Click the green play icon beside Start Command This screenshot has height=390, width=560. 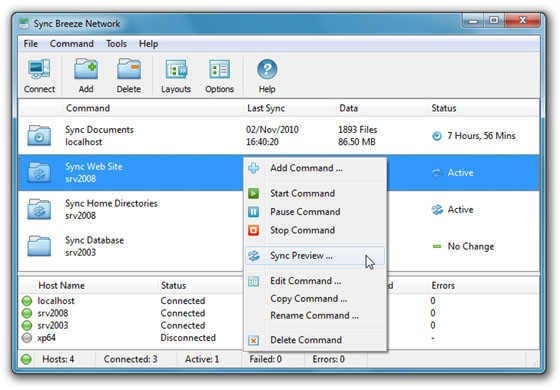tap(253, 194)
